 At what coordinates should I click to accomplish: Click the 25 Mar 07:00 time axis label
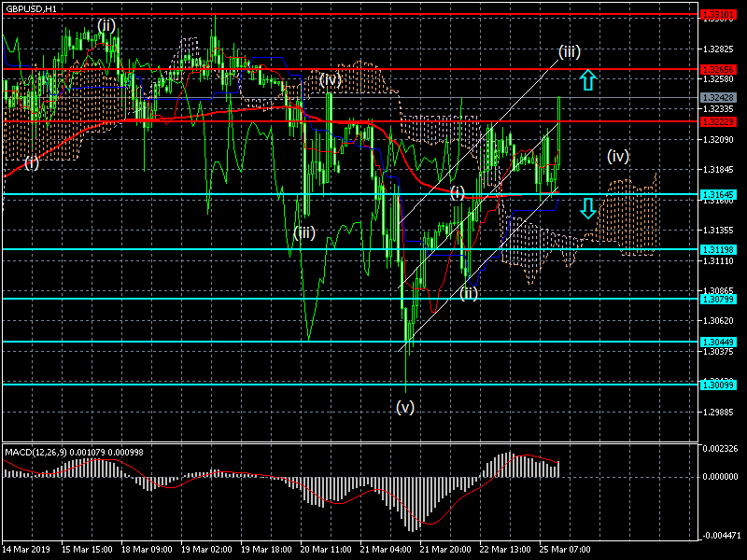click(x=563, y=550)
